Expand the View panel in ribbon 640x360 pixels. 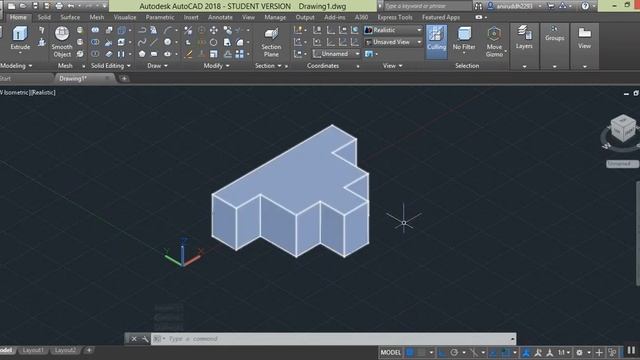click(392, 66)
